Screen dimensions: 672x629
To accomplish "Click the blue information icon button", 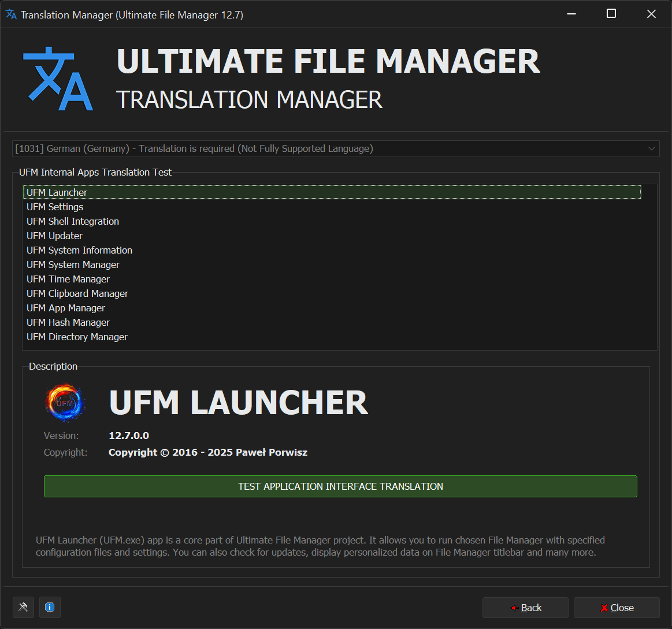I will pyautogui.click(x=50, y=607).
